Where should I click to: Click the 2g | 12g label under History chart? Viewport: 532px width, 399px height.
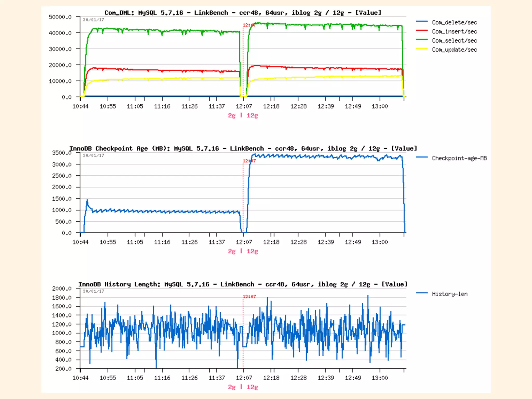243,387
